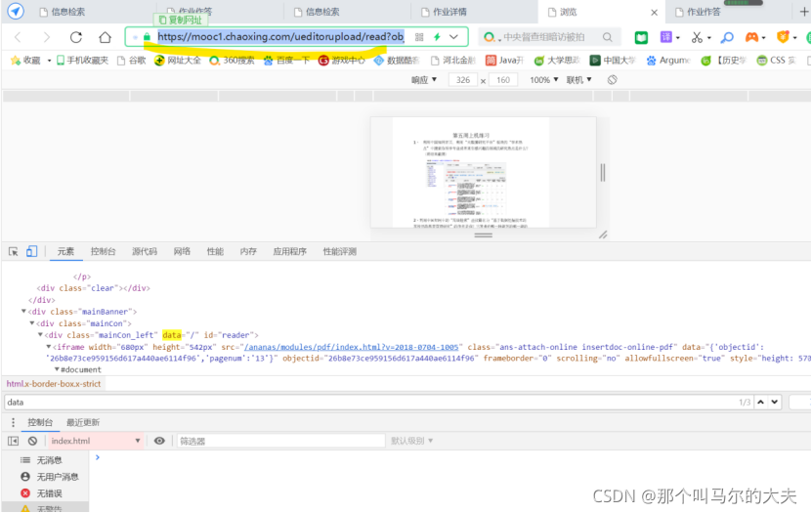The image size is (812, 513).
Task: Go to the browser home page
Action: tap(106, 37)
